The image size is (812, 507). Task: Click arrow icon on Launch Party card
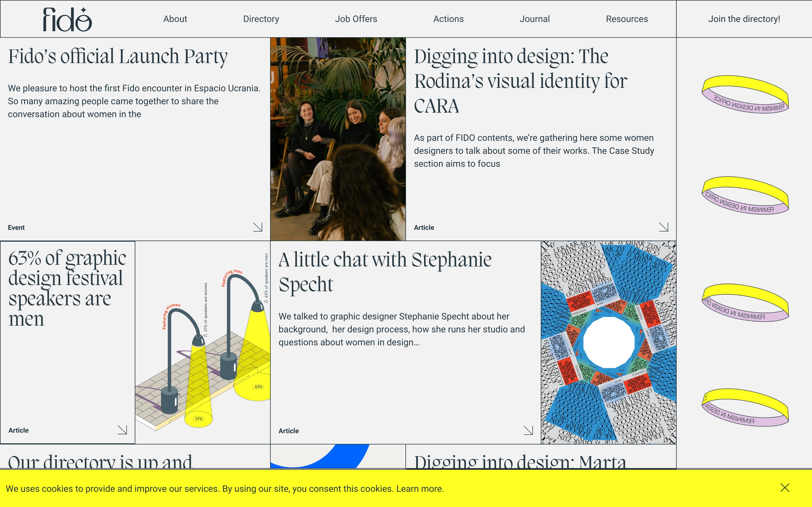tap(257, 227)
